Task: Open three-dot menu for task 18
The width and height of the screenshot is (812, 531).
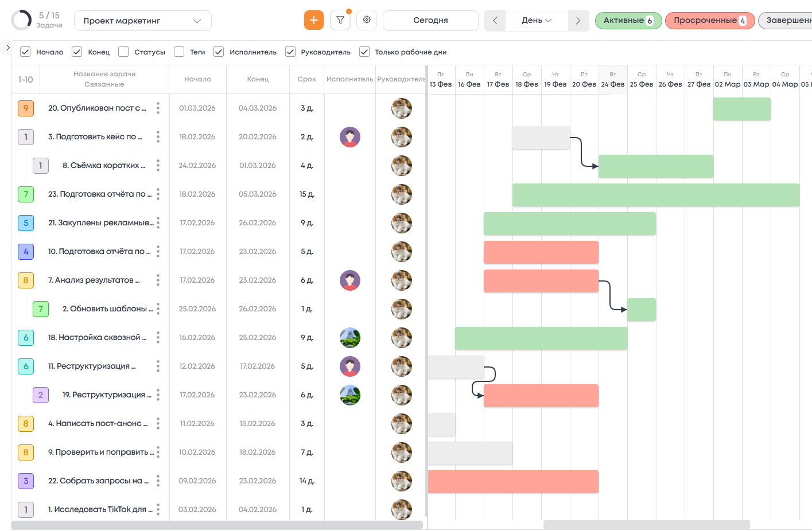Action: [x=158, y=338]
